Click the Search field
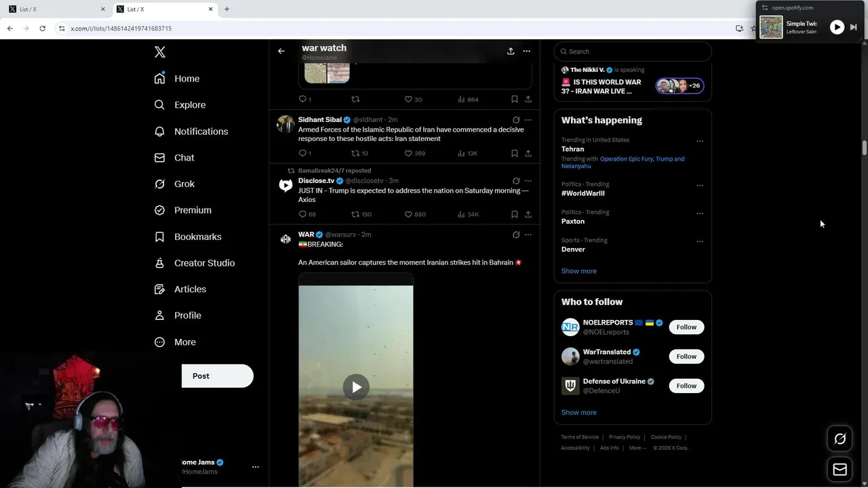This screenshot has height=488, width=868. (633, 52)
